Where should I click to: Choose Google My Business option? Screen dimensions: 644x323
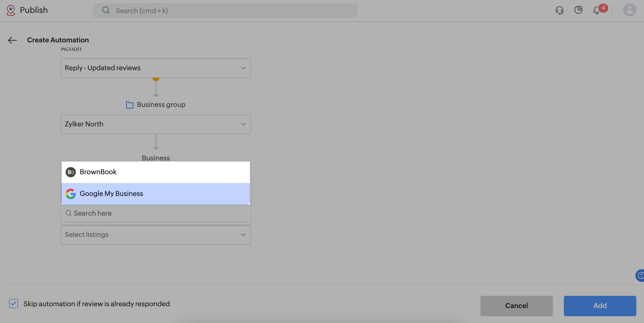point(156,194)
